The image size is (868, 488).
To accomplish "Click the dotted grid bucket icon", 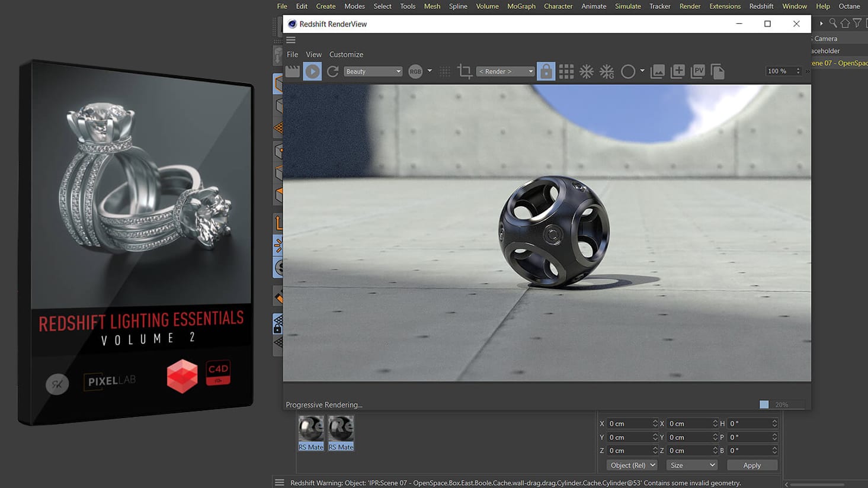I will click(x=445, y=72).
